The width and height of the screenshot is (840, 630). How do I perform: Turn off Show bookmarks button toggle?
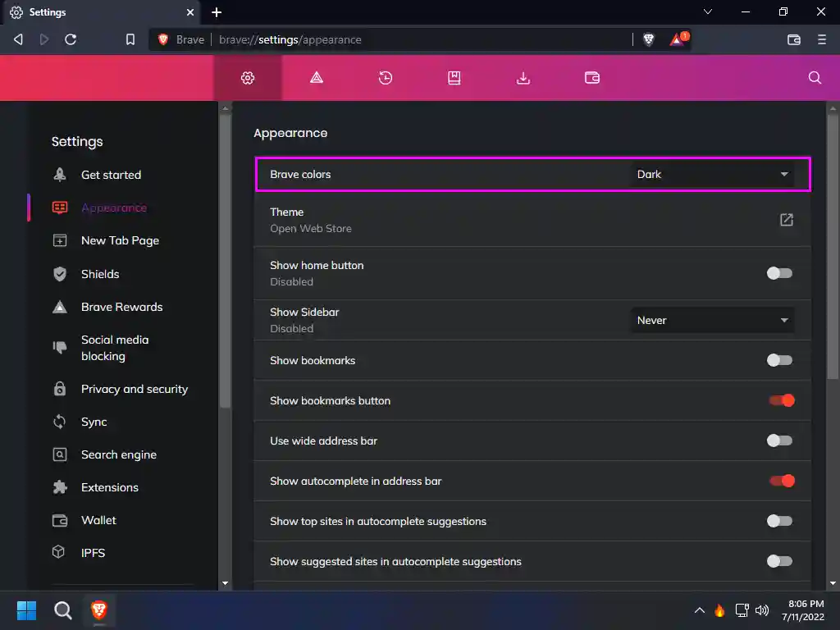781,400
